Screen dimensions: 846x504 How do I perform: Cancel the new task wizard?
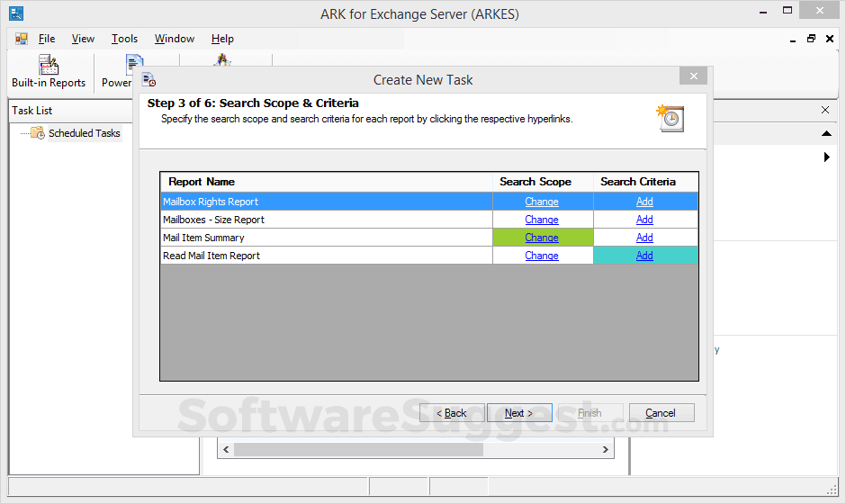tap(661, 413)
